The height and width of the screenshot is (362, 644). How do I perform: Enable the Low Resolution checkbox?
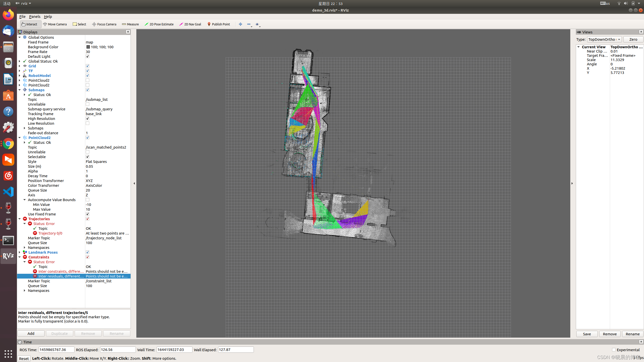(x=88, y=123)
